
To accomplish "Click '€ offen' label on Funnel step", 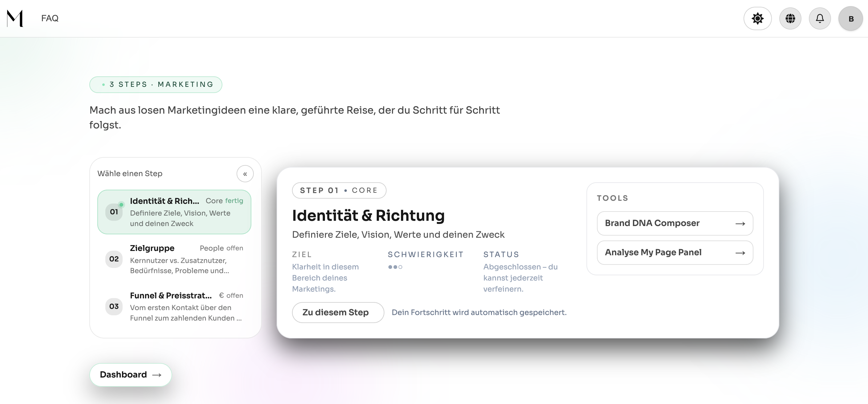I will (231, 296).
